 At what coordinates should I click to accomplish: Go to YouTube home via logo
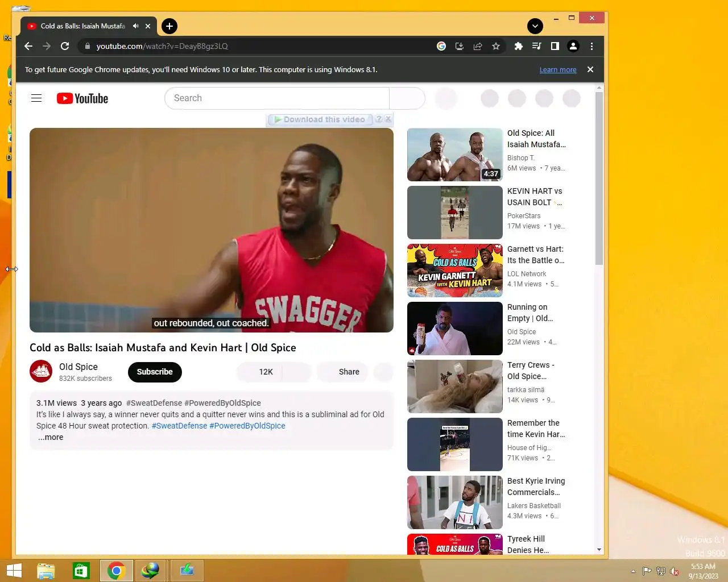[x=82, y=98]
